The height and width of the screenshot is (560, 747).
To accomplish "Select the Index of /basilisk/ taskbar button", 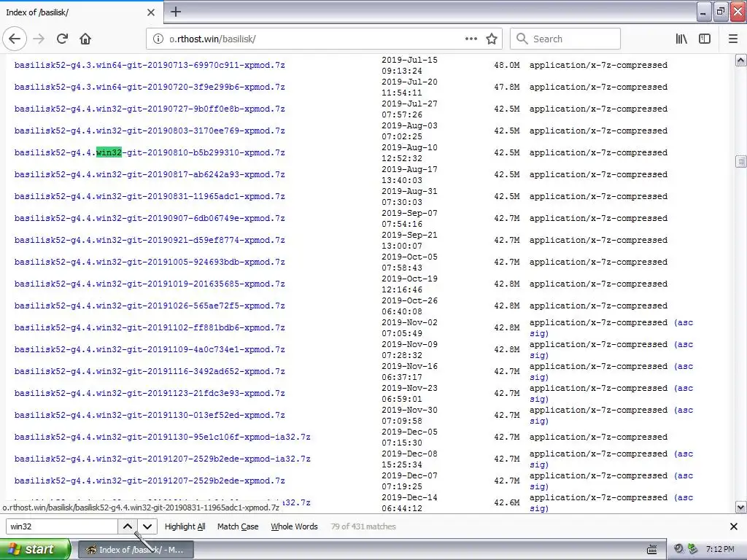I will click(135, 550).
